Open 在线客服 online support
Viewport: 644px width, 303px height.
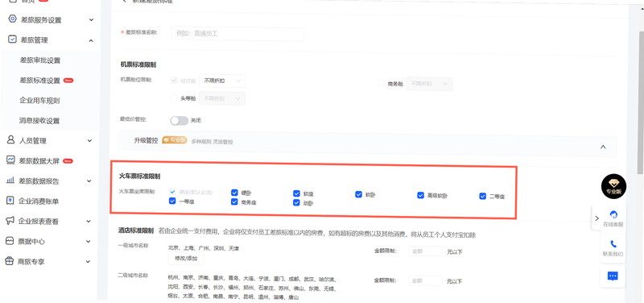click(613, 218)
